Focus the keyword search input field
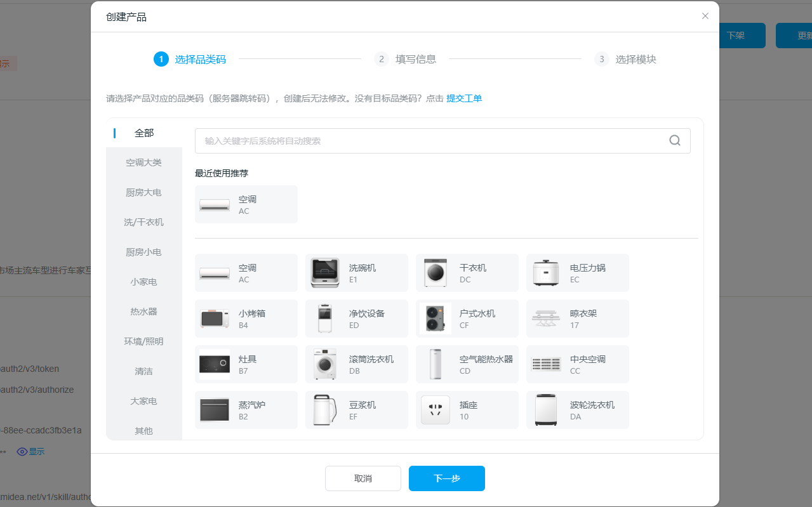812x507 pixels. [432, 141]
